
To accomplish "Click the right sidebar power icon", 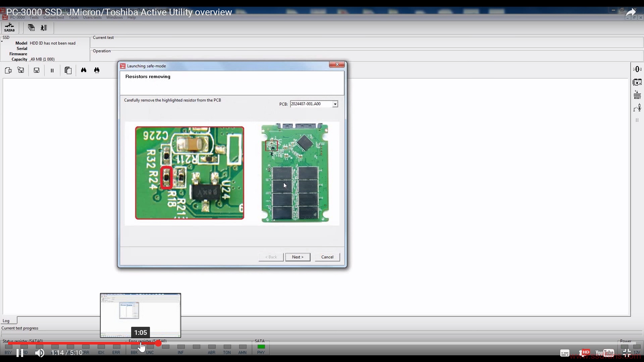I will (x=637, y=69).
